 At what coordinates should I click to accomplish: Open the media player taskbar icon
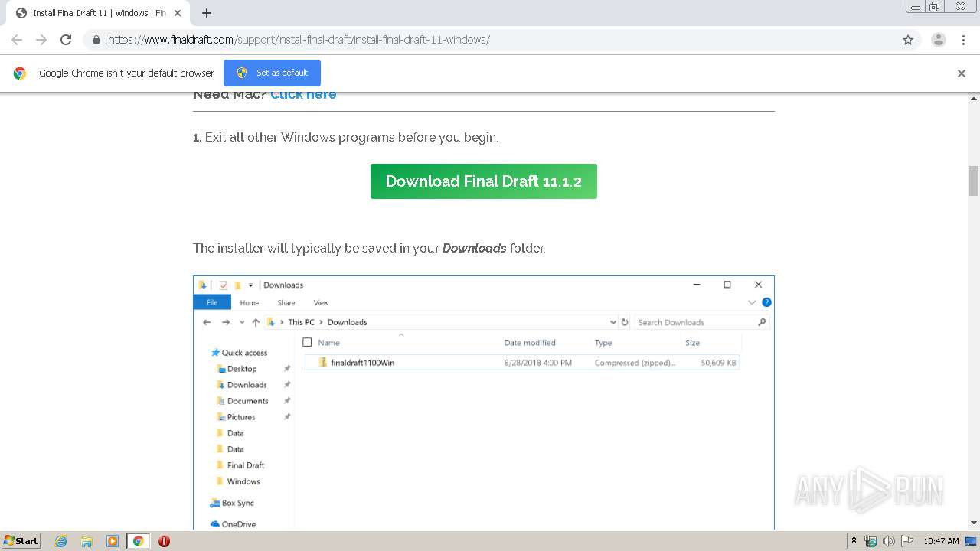click(113, 541)
